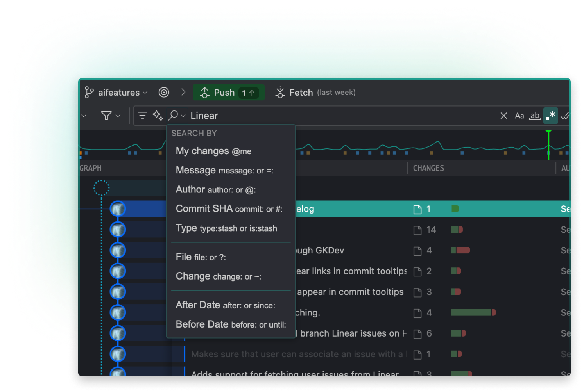Open the aifeatures branch dropdown

pyautogui.click(x=145, y=92)
